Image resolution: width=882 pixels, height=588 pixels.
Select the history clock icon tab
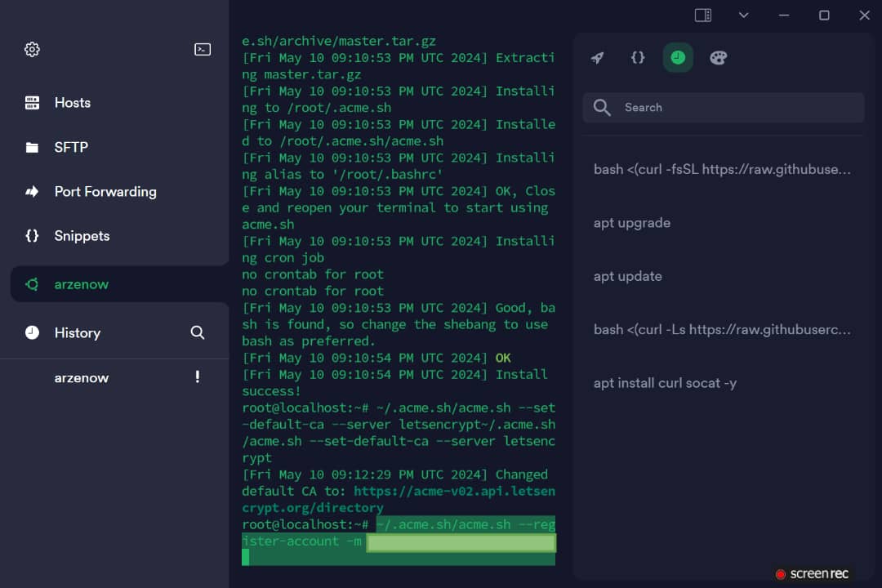(678, 58)
